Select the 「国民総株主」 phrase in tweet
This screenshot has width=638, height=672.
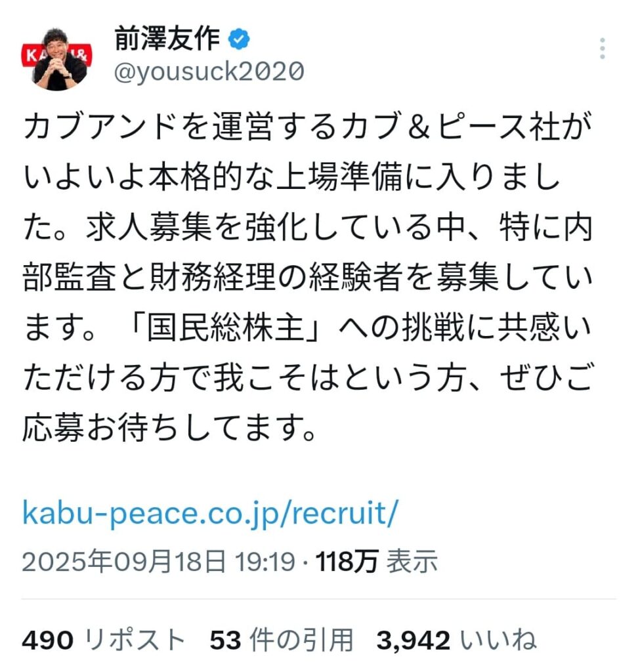pos(224,328)
